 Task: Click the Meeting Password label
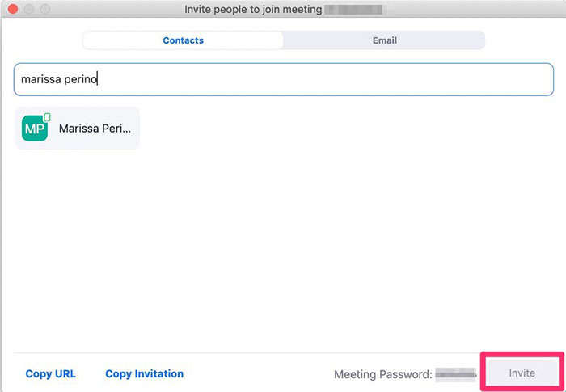coord(382,374)
